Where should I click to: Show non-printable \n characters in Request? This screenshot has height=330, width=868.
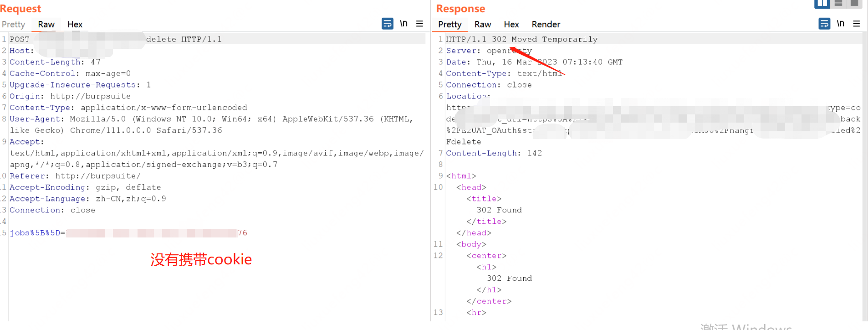click(403, 23)
